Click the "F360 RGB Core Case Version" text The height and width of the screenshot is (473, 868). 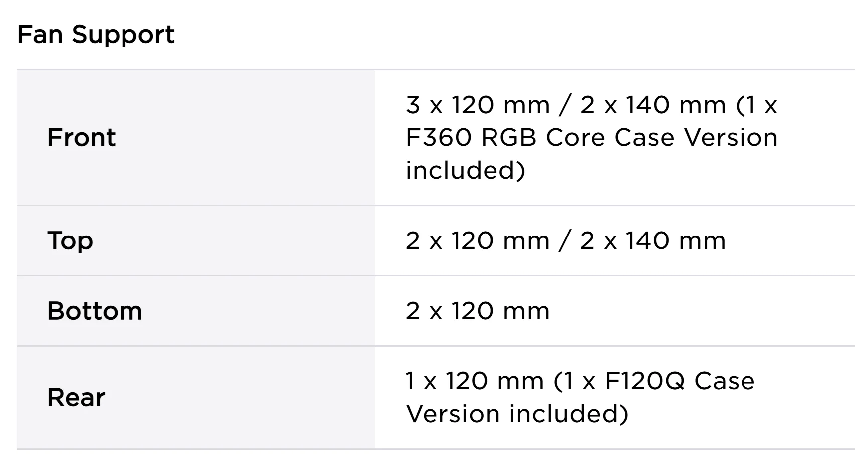point(592,137)
